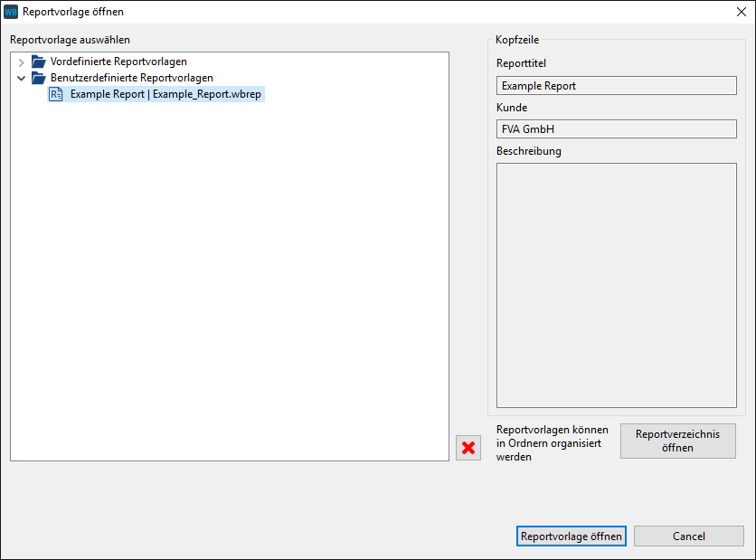Image resolution: width=756 pixels, height=560 pixels.
Task: Select the Example_Report.wbrep template entry
Action: pyautogui.click(x=166, y=94)
